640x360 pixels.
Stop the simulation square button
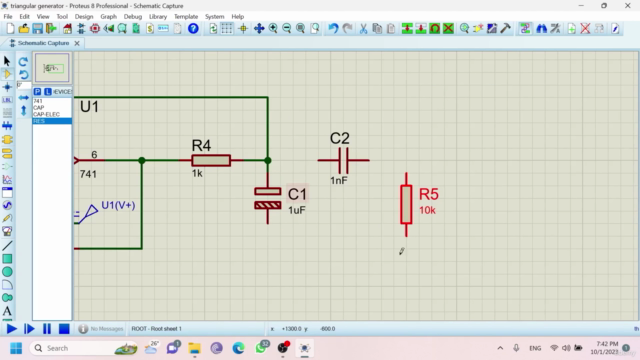(x=64, y=329)
